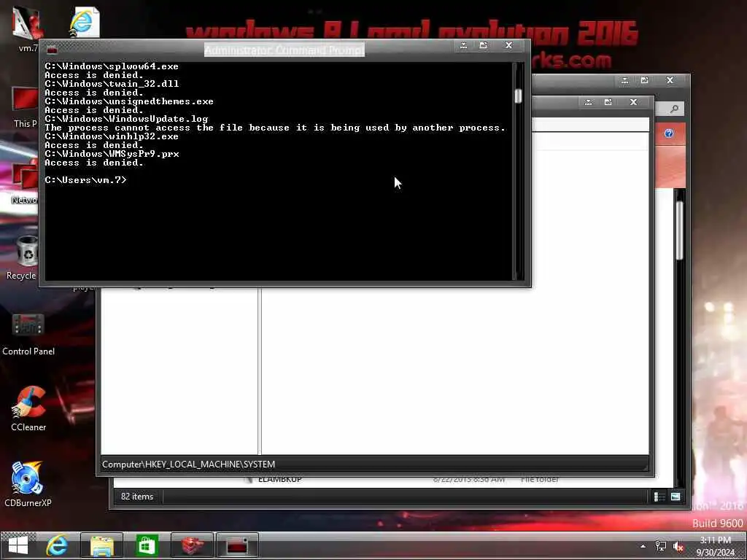
Task: Launch CCleaner from the desktop
Action: [28, 410]
